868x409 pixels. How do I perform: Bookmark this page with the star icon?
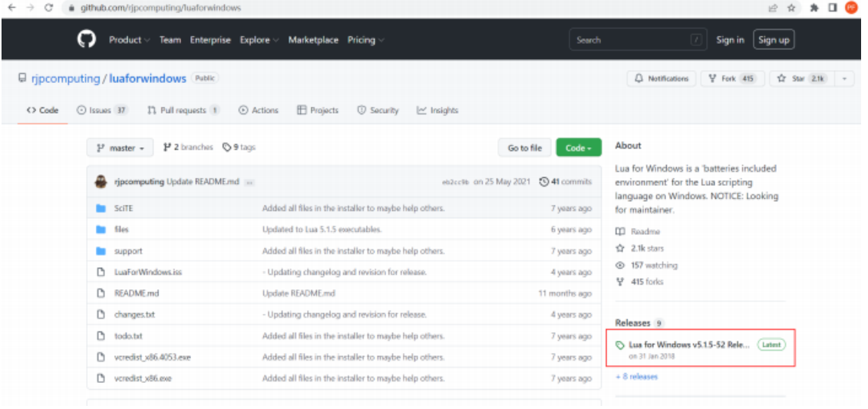791,8
